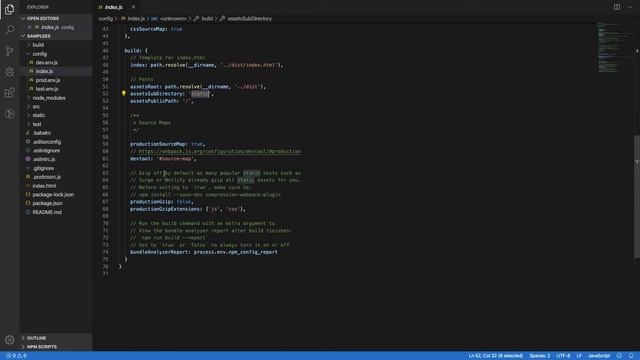Click the lightbulb quick-fix icon on line 52
Viewport: 640px width, 360px height.
coord(123,93)
